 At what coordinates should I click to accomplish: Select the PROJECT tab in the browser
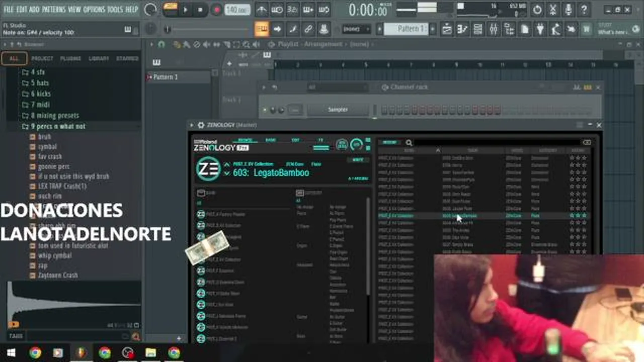point(42,58)
